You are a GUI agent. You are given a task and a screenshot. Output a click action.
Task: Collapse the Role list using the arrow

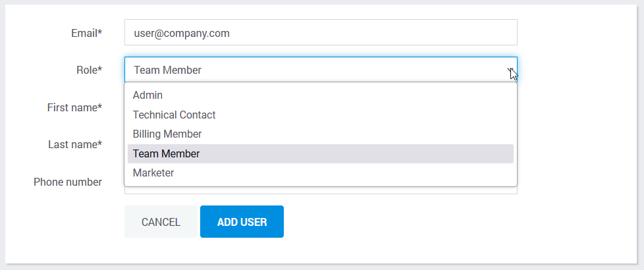coord(510,70)
